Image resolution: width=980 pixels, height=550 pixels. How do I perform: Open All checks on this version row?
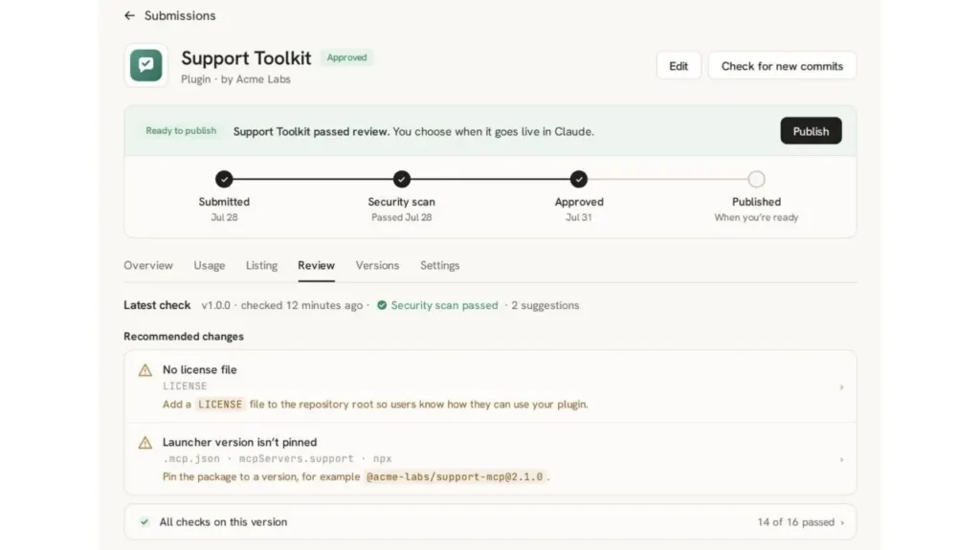490,522
